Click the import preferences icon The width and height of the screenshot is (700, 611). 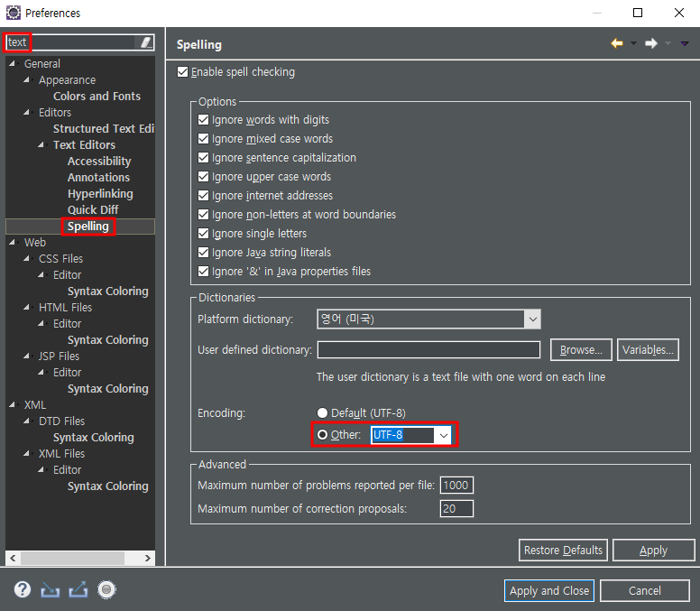point(50,590)
